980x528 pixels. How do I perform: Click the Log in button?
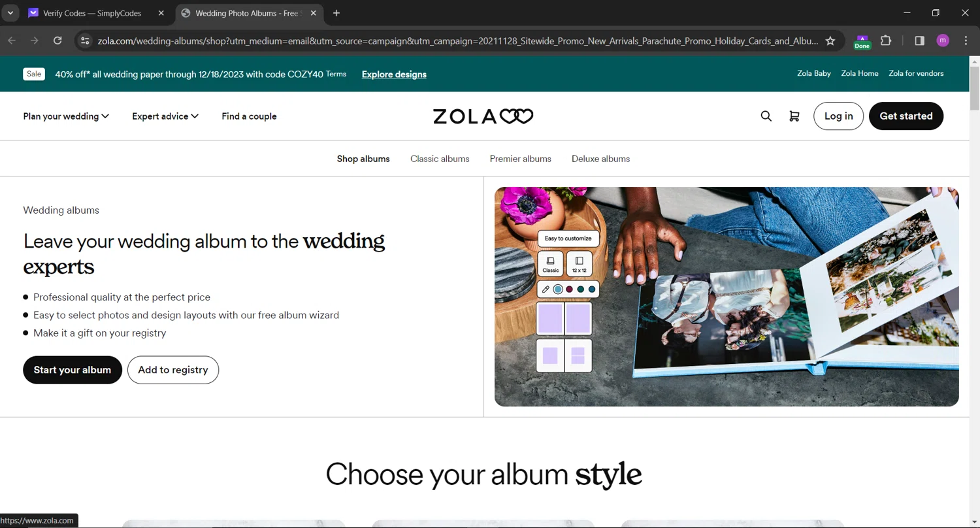click(x=839, y=116)
